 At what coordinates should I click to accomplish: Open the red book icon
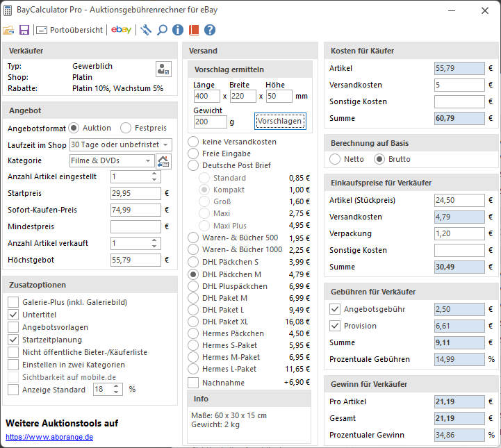point(194,30)
